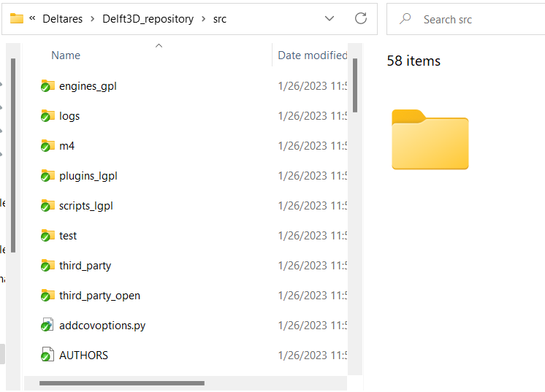Expand the chevron after Deltares breadcrumb

(92, 20)
